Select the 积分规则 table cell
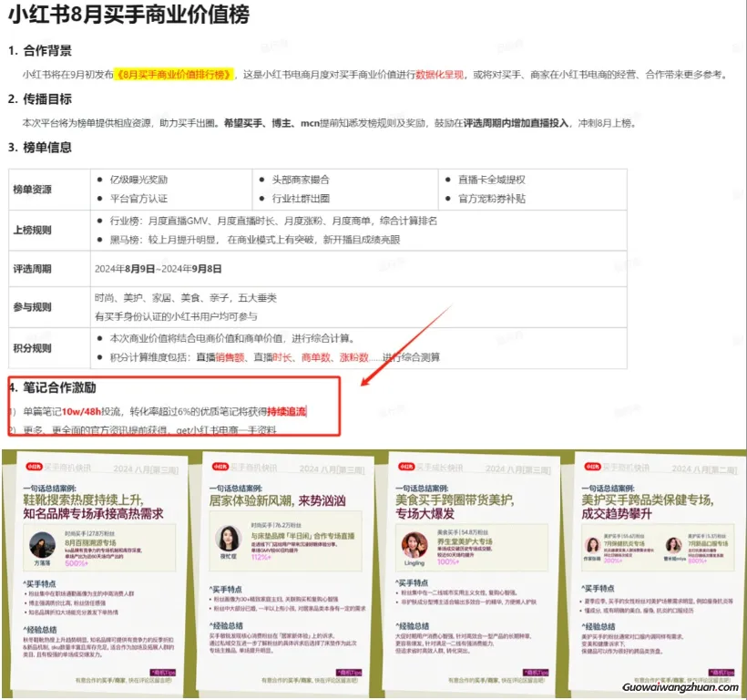 [49, 348]
